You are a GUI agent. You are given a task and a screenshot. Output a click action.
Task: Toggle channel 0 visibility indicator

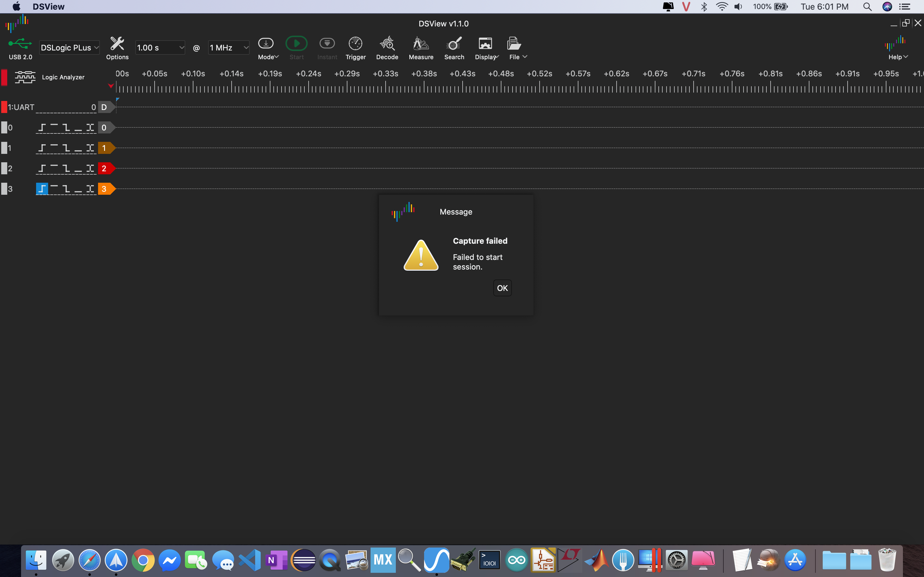click(x=5, y=127)
